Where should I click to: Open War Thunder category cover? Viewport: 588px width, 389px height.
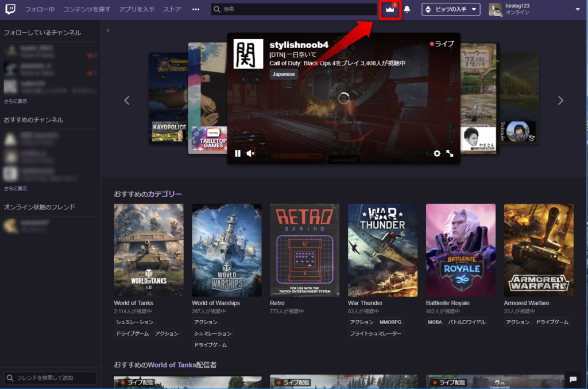pos(382,250)
